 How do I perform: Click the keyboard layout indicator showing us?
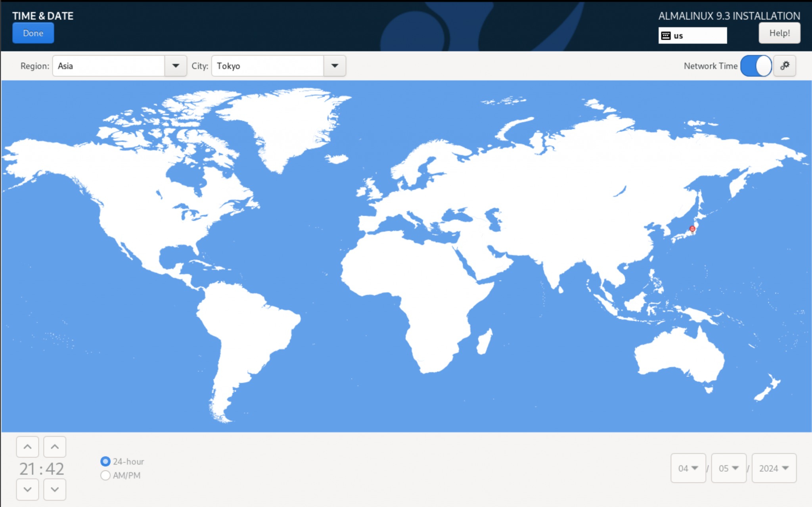(693, 35)
